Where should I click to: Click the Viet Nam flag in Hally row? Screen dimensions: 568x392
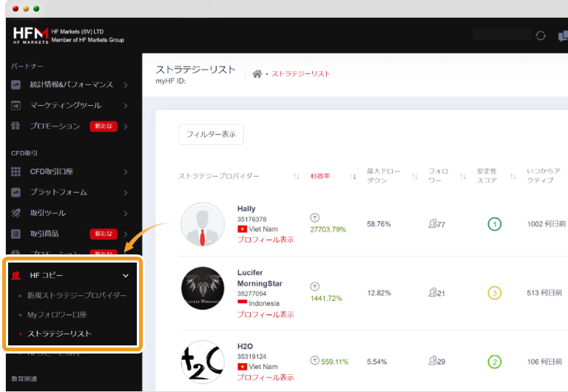(242, 229)
